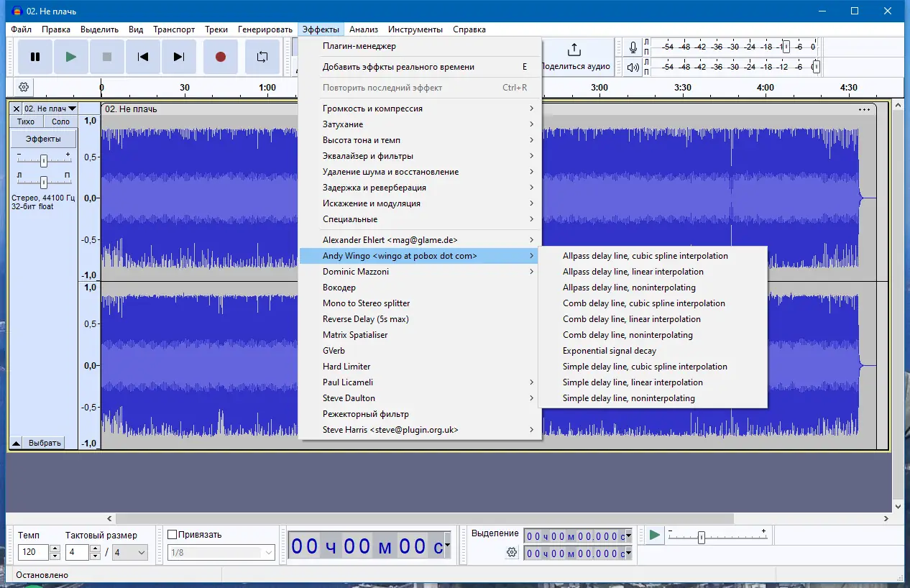This screenshot has width=910, height=588.
Task: Close the track with the X button
Action: (17, 109)
